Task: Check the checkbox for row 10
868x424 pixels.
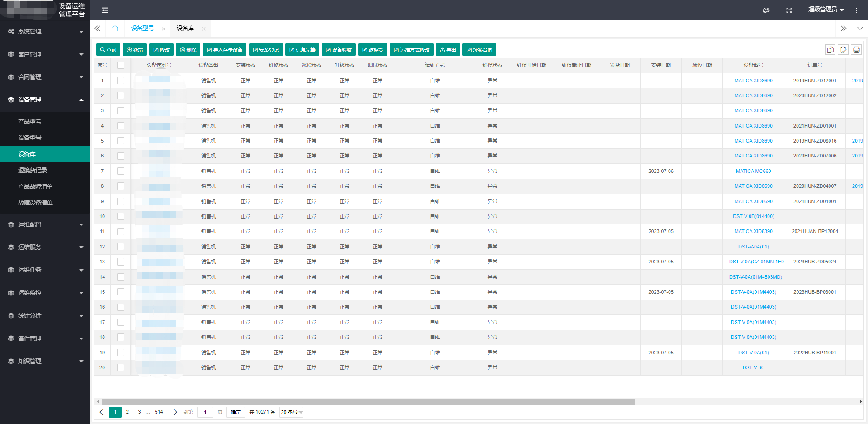Action: [121, 216]
